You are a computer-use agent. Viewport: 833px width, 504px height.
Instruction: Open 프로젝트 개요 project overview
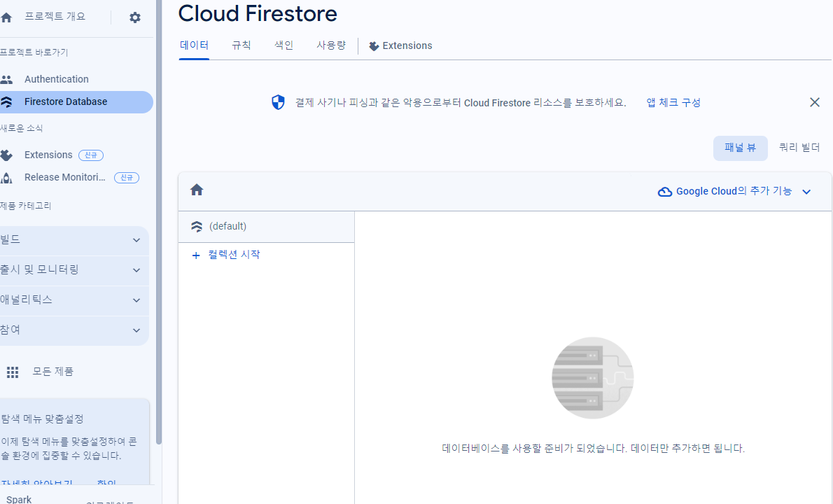click(55, 17)
